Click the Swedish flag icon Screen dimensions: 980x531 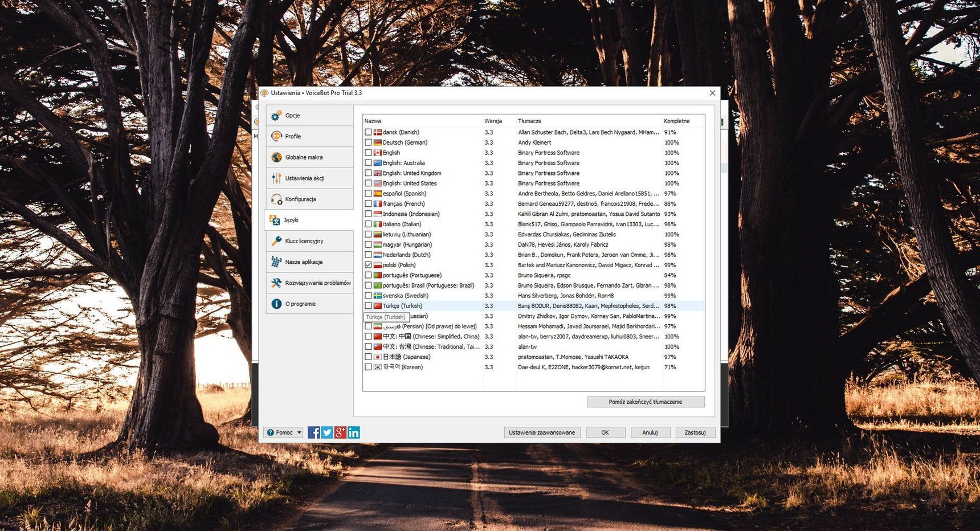tap(377, 296)
